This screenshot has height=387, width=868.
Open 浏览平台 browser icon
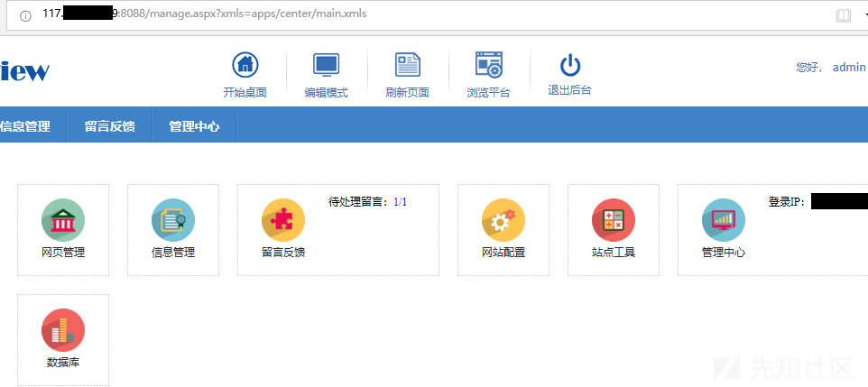coord(489,65)
